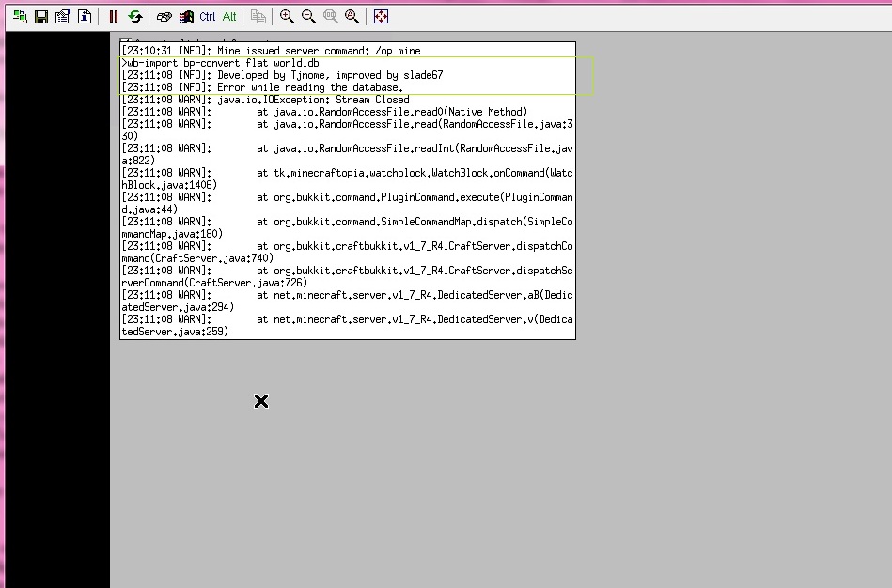The height and width of the screenshot is (588, 892).
Task: Click the green Refresh screen icon
Action: pyautogui.click(x=134, y=17)
